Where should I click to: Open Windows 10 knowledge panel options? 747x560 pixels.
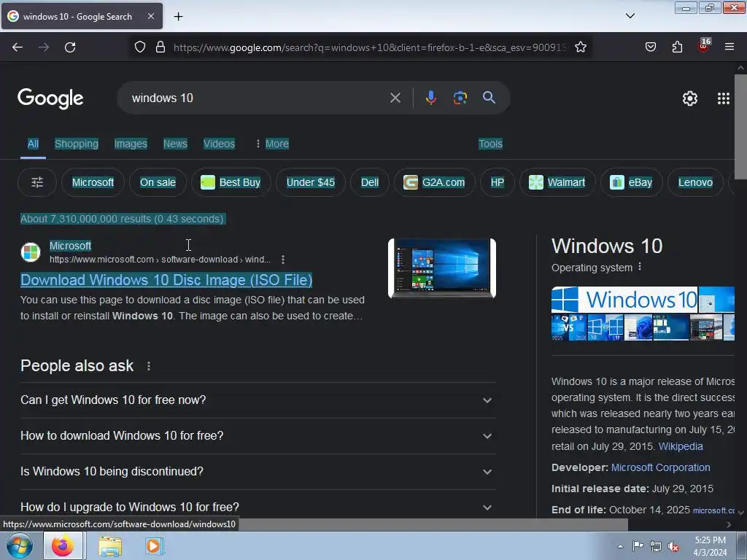(x=640, y=267)
